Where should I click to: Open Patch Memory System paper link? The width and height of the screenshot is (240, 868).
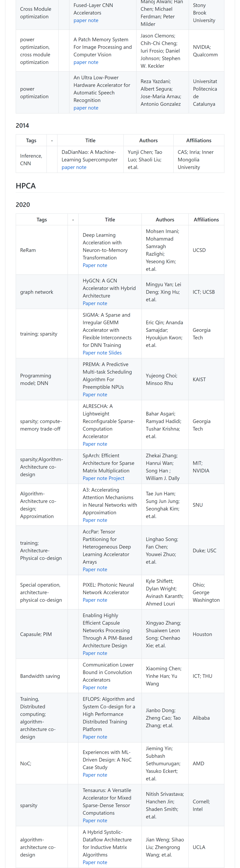(80, 62)
